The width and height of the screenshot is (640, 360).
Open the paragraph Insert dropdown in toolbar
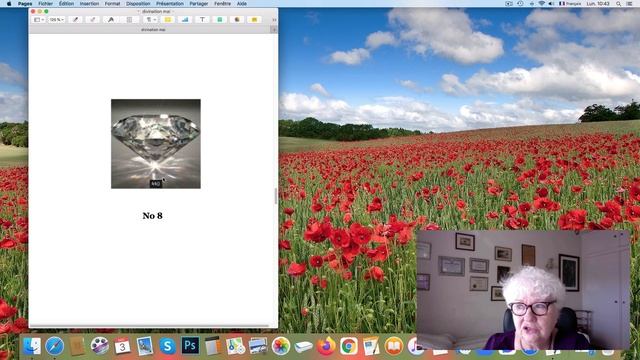point(151,20)
